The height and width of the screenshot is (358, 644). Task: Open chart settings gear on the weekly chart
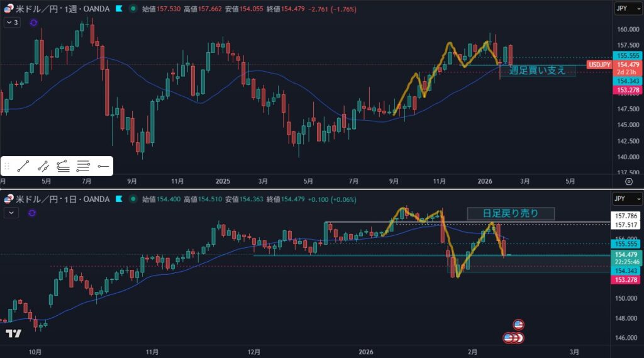tap(629, 181)
